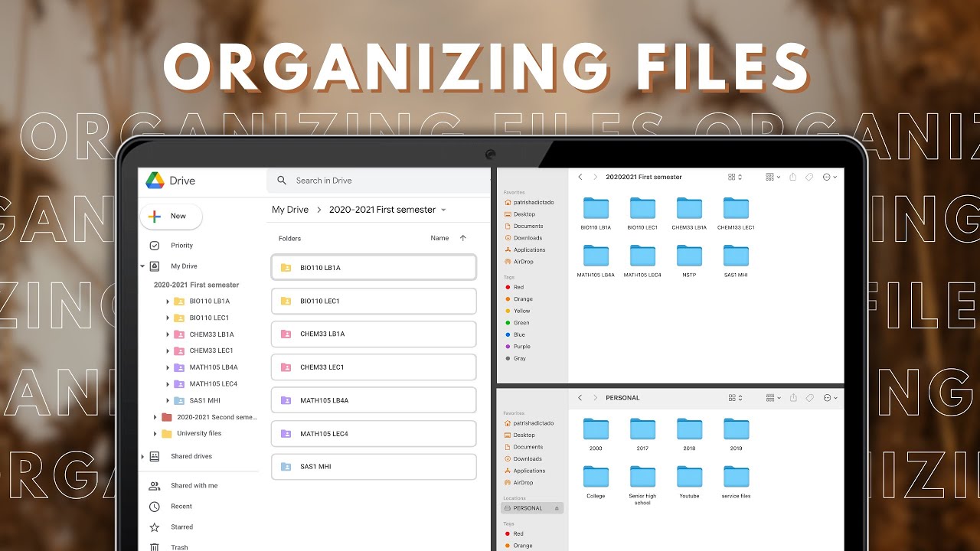Click the Google Drive logo

click(x=155, y=181)
